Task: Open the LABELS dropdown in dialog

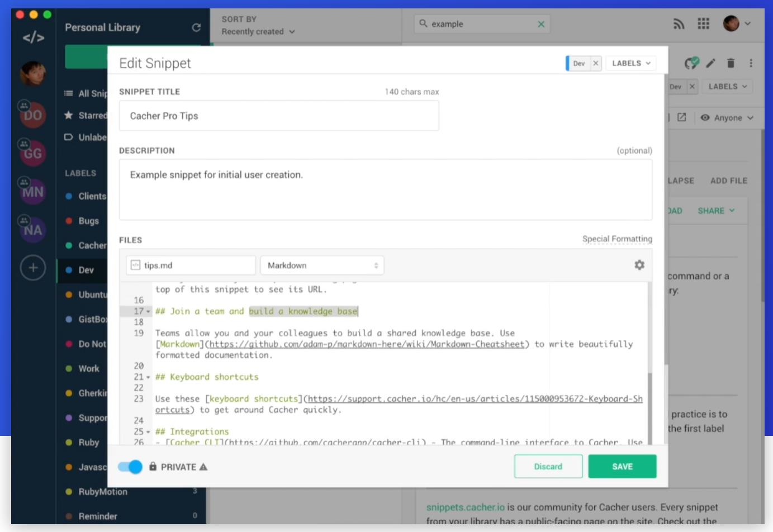Action: pyautogui.click(x=631, y=63)
